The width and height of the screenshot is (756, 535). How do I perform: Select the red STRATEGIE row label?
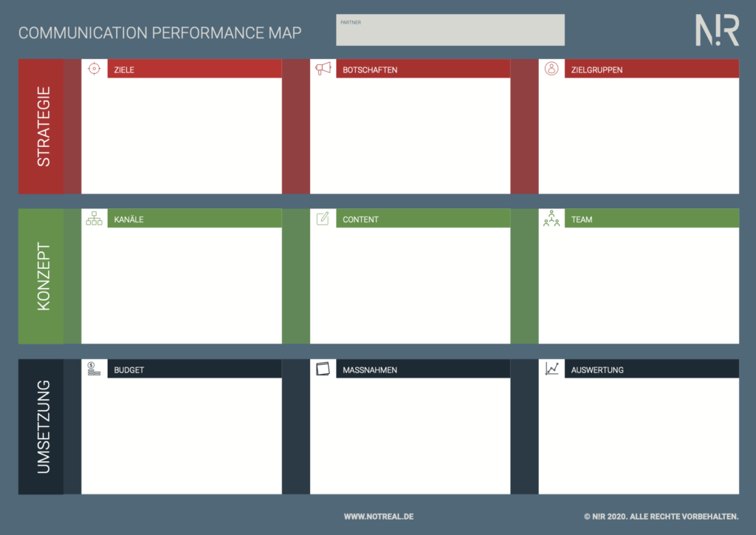pyautogui.click(x=43, y=126)
